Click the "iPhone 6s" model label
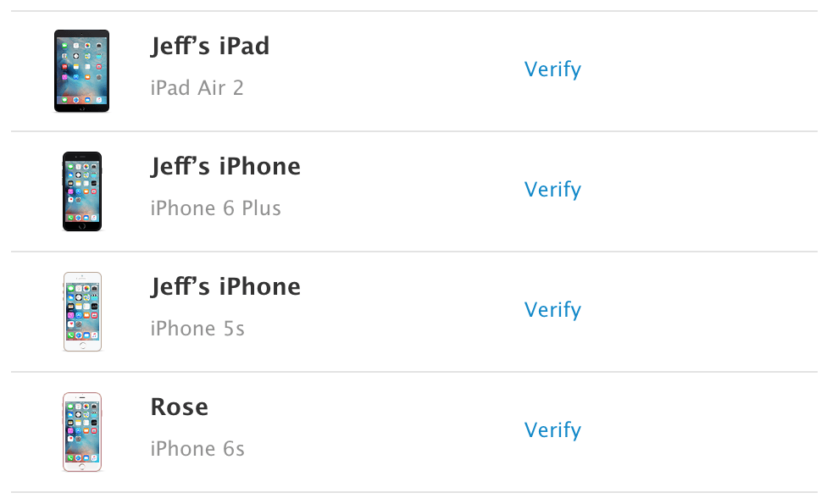Image resolution: width=827 pixels, height=504 pixels. coord(197,449)
